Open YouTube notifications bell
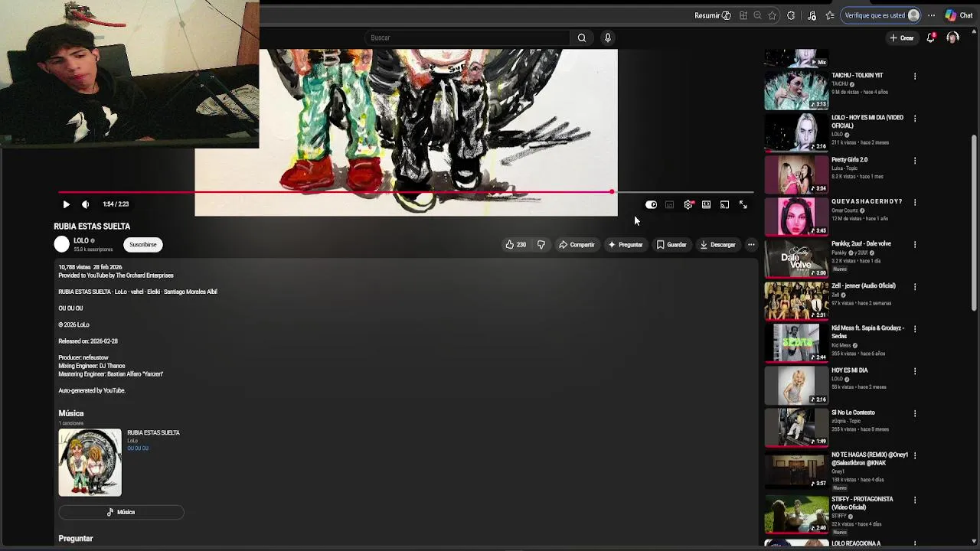980x551 pixels. (x=931, y=37)
